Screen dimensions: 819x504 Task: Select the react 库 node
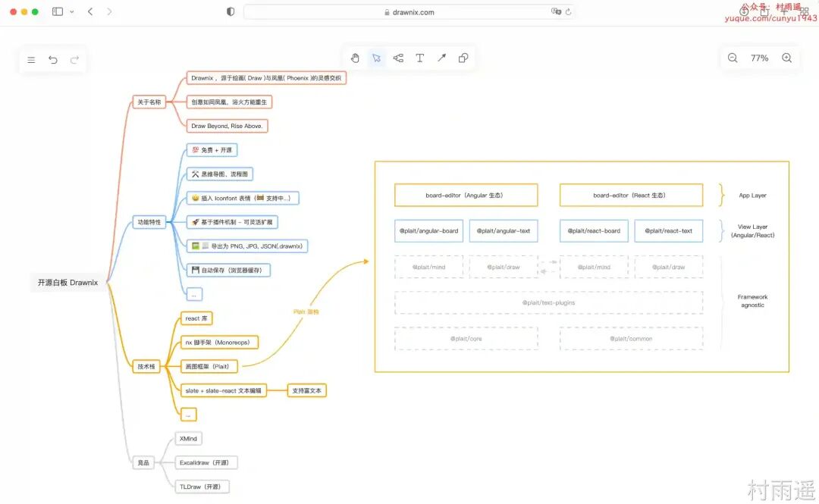(196, 318)
